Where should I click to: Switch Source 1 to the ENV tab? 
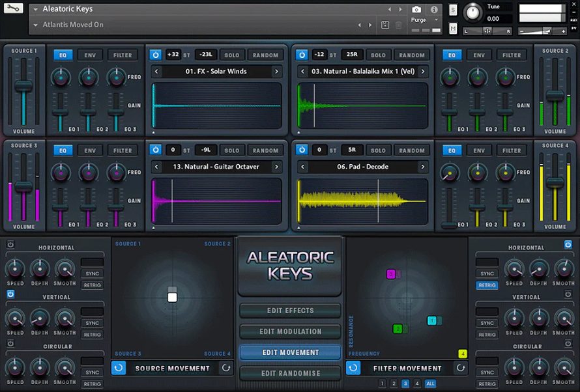click(x=90, y=55)
